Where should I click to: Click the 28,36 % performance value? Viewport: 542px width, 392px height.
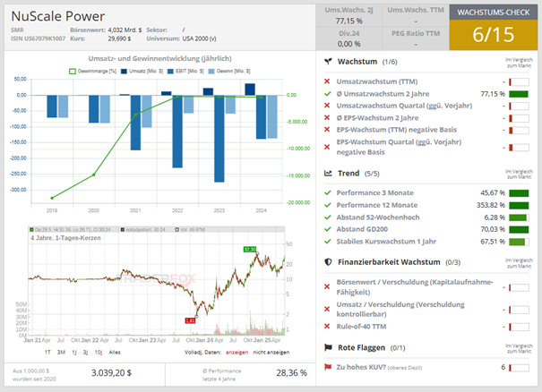point(291,373)
